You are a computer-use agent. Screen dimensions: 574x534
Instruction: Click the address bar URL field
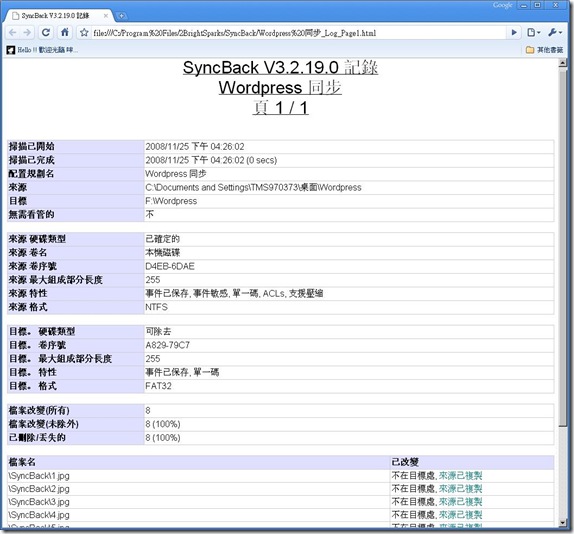point(297,33)
